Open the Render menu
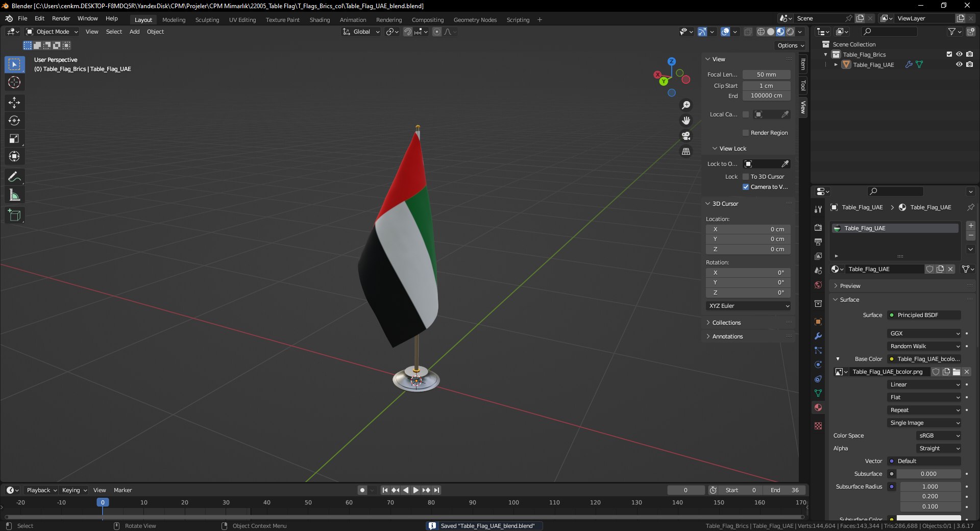This screenshot has width=980, height=531. click(61, 18)
